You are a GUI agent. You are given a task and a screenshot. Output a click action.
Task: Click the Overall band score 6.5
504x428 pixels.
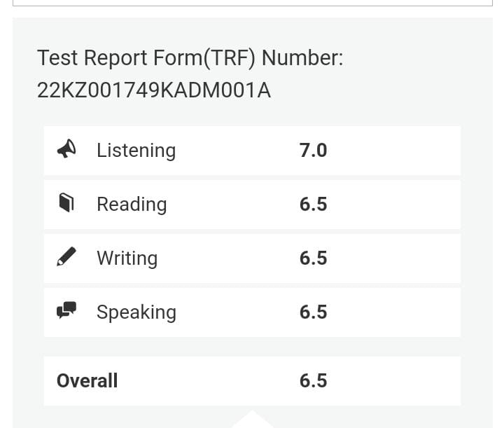pos(314,381)
